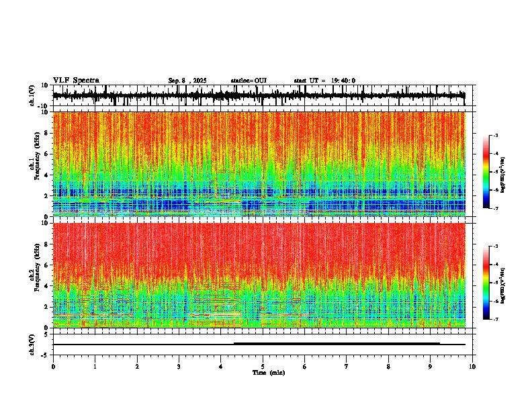Click time axis tick label "6"
Image resolution: width=532 pixels, height=411 pixels.
point(305,367)
